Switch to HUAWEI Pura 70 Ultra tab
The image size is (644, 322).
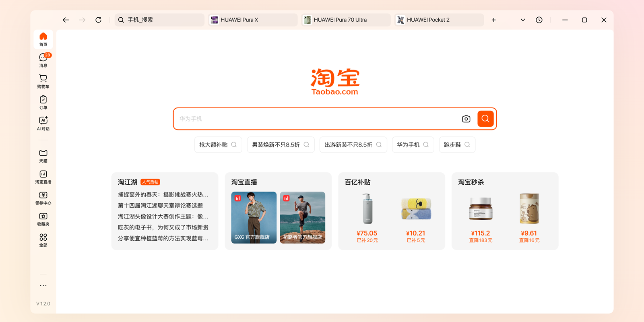346,20
